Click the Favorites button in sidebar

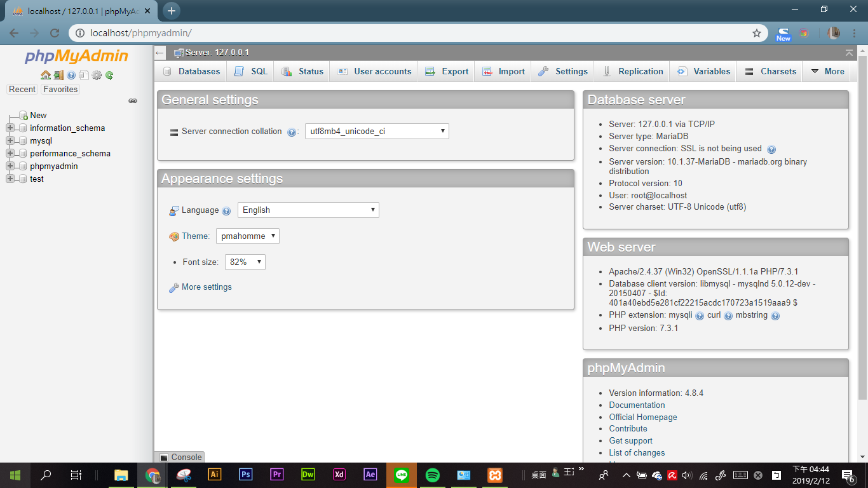coord(60,90)
